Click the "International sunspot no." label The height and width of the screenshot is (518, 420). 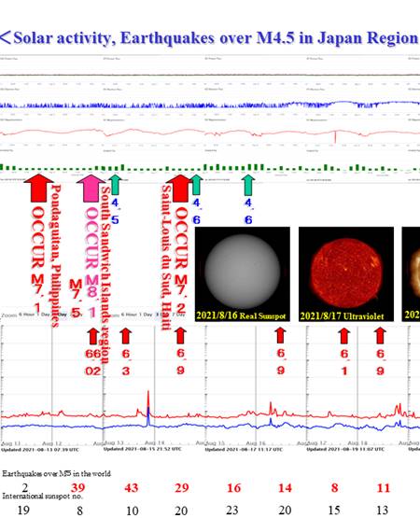click(x=43, y=496)
